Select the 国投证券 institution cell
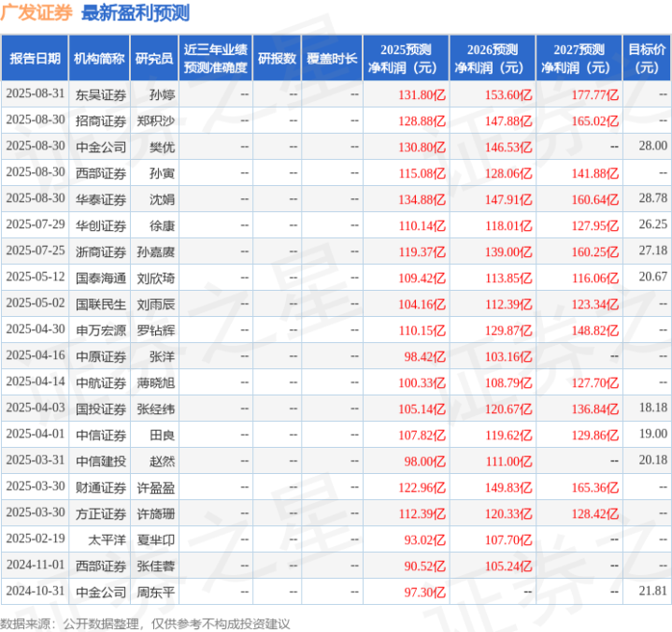Image resolution: width=672 pixels, height=632 pixels. (x=99, y=409)
